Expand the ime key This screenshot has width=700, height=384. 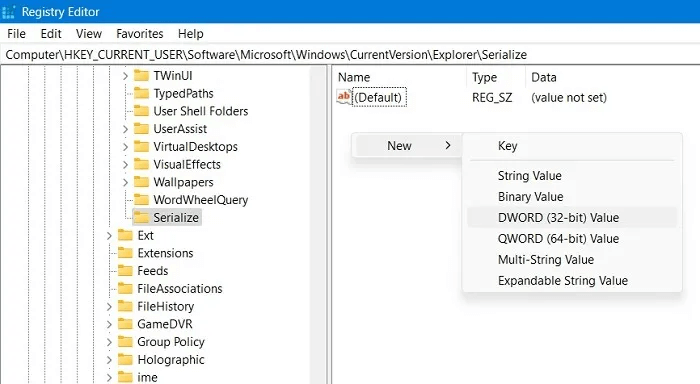coord(109,378)
